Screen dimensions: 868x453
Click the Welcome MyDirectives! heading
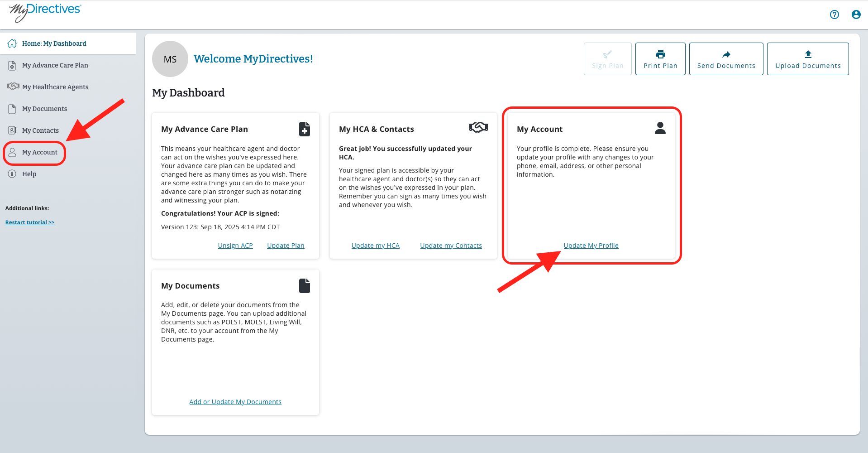[x=253, y=59]
